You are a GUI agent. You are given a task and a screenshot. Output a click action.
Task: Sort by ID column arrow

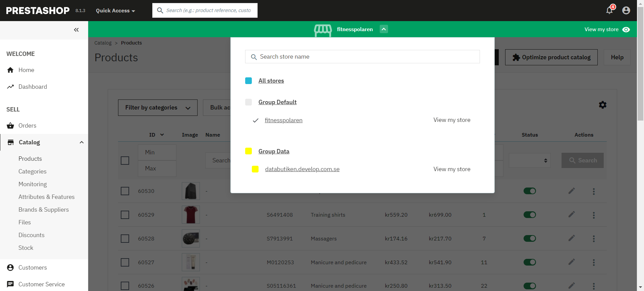[162, 135]
